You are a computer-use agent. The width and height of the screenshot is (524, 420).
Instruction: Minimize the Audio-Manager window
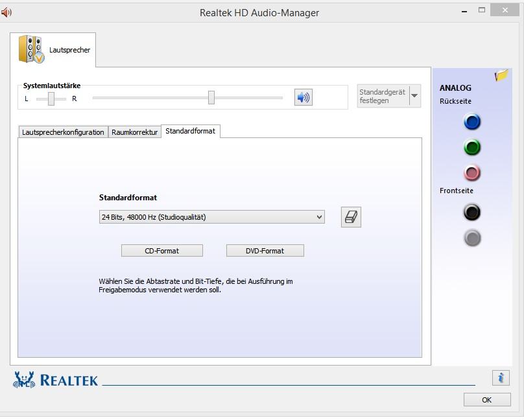464,12
